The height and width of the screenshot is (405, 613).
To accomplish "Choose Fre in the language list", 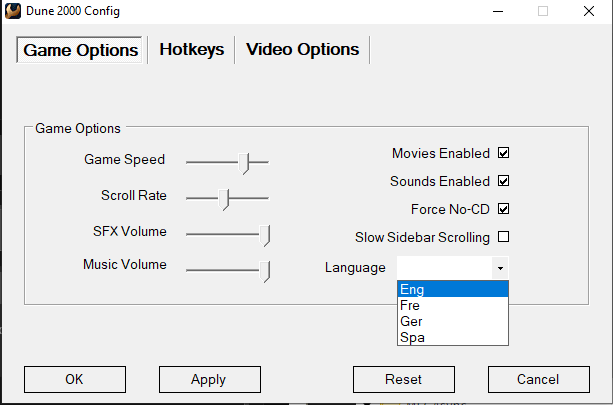I will (453, 306).
